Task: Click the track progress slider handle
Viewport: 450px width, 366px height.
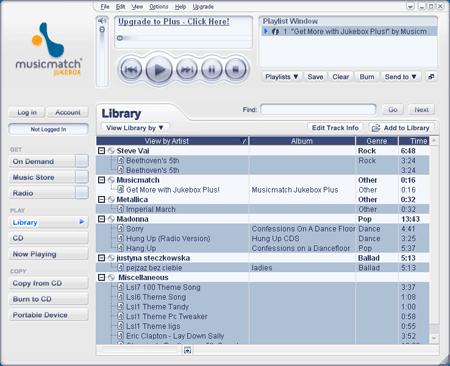Action: [x=120, y=38]
